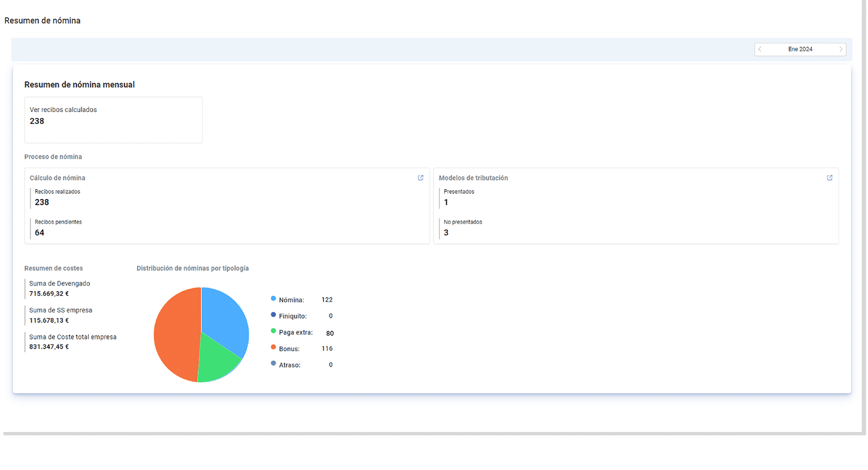Click the Nómina legend count 122
Viewport: 868px width, 470px height.
(327, 300)
